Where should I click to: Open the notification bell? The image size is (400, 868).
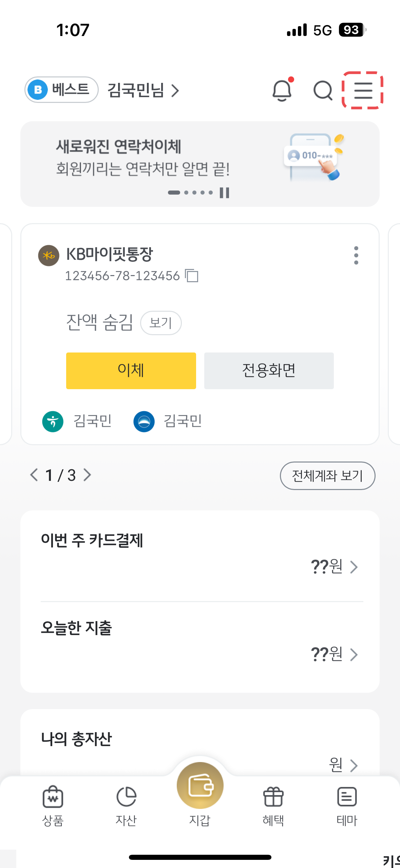pyautogui.click(x=282, y=90)
